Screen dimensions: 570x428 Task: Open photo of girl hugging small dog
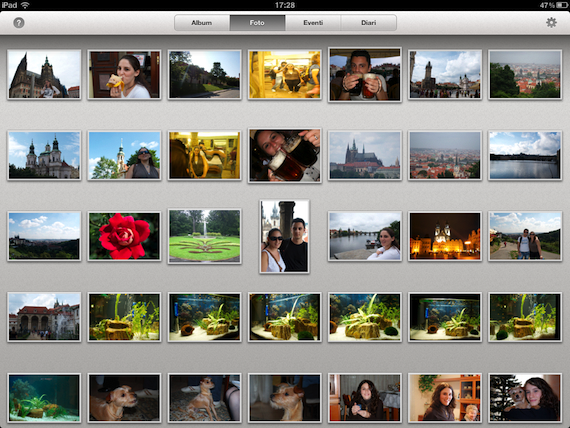tap(525, 398)
